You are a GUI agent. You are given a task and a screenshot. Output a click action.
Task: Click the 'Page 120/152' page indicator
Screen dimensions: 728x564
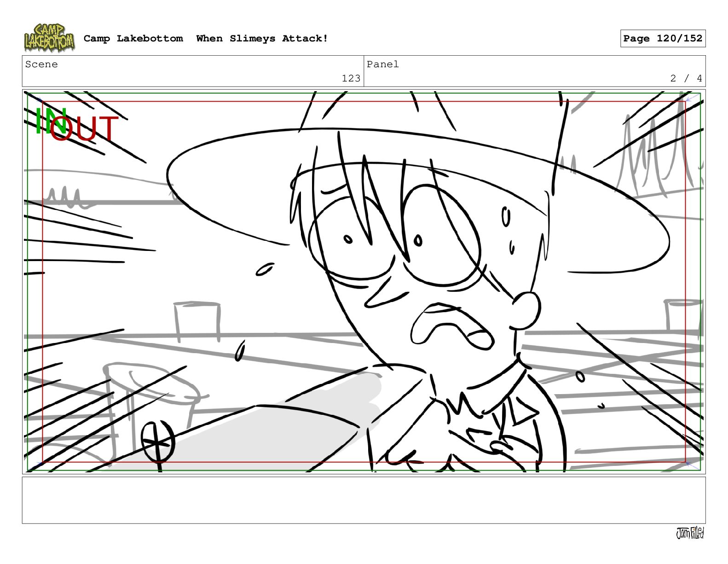tap(663, 39)
